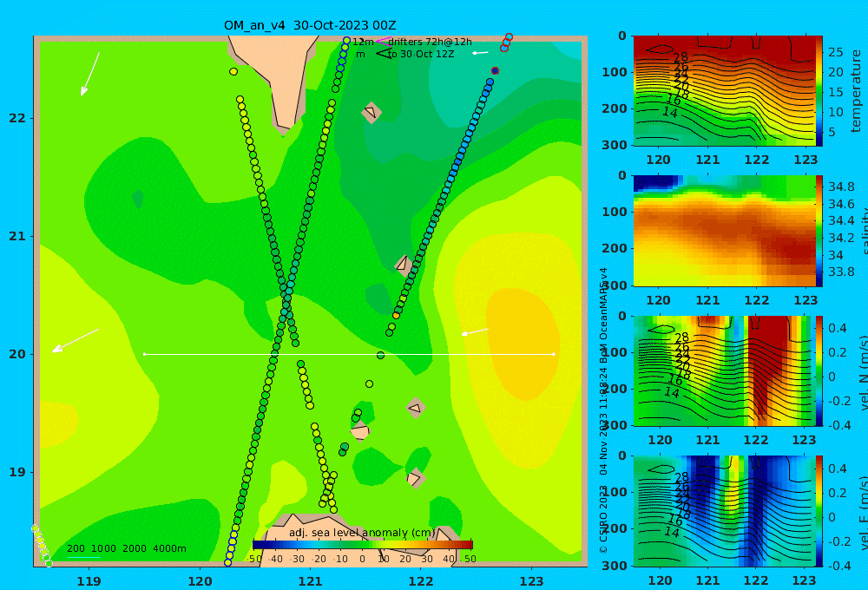Select the black arrowhead legend marker
Screen dimensions: 868x590
coord(383,54)
